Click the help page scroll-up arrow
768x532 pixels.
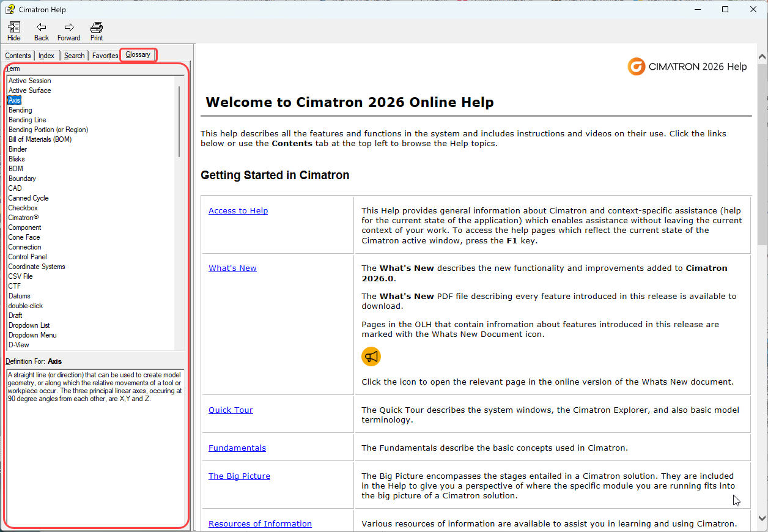762,57
